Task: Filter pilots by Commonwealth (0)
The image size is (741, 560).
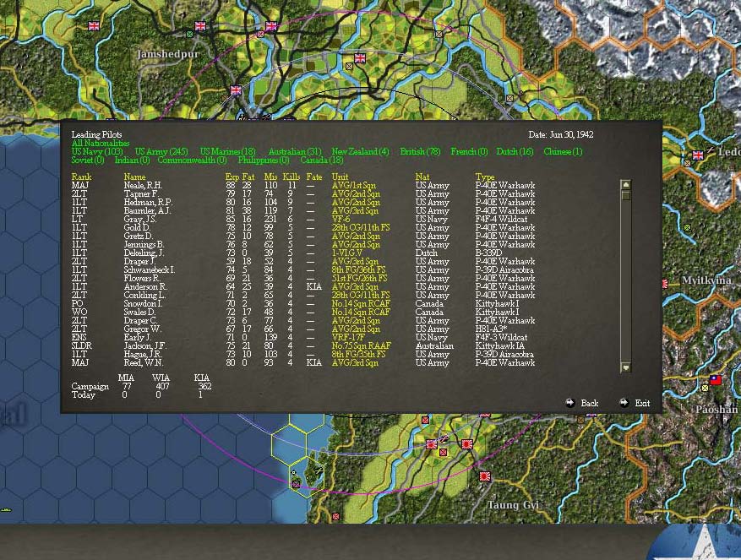Action: (x=192, y=160)
